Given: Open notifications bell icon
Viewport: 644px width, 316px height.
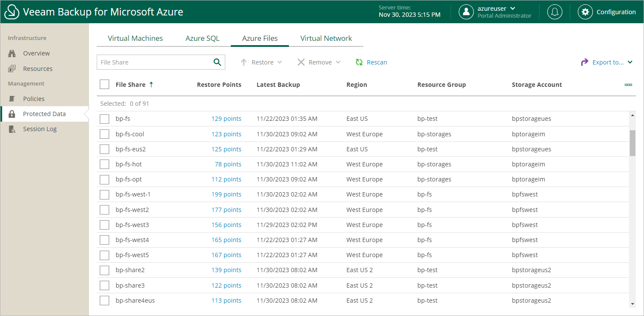Looking at the screenshot, I should click(555, 12).
